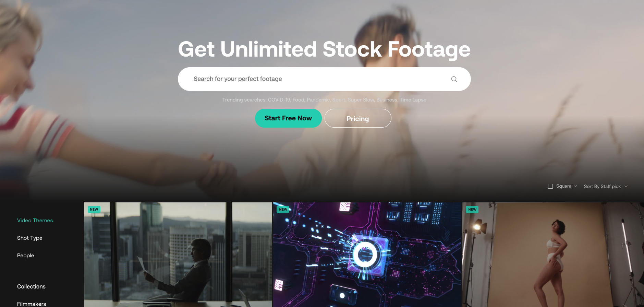Open the Shot Type sidebar category
Image resolution: width=644 pixels, height=307 pixels.
point(30,238)
